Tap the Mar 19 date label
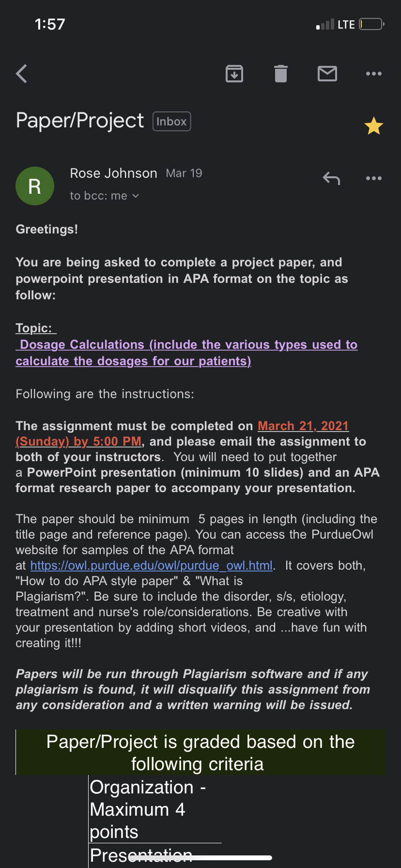This screenshot has height=868, width=401. (x=184, y=173)
